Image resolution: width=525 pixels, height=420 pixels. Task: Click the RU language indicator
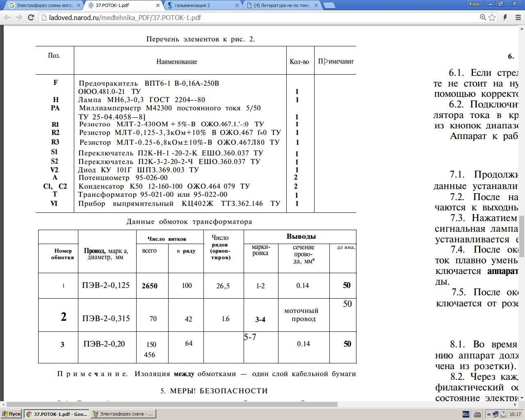(x=466, y=414)
